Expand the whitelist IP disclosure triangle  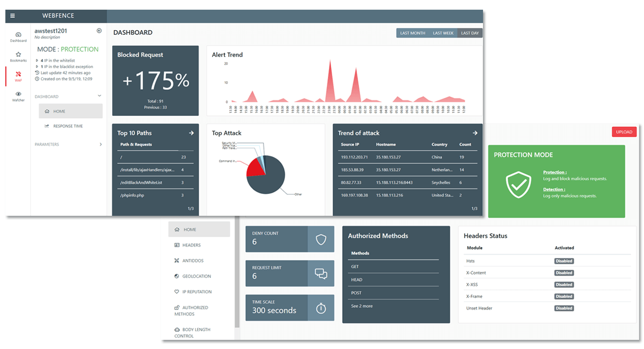[x=36, y=61]
